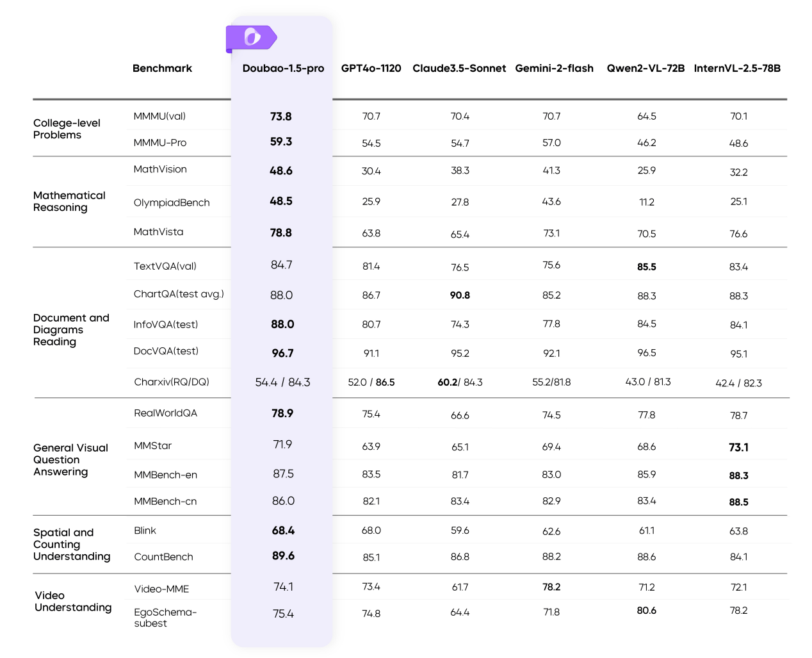The image size is (812, 658).
Task: Click the Qwen2-VL-72B column header
Action: click(x=646, y=69)
